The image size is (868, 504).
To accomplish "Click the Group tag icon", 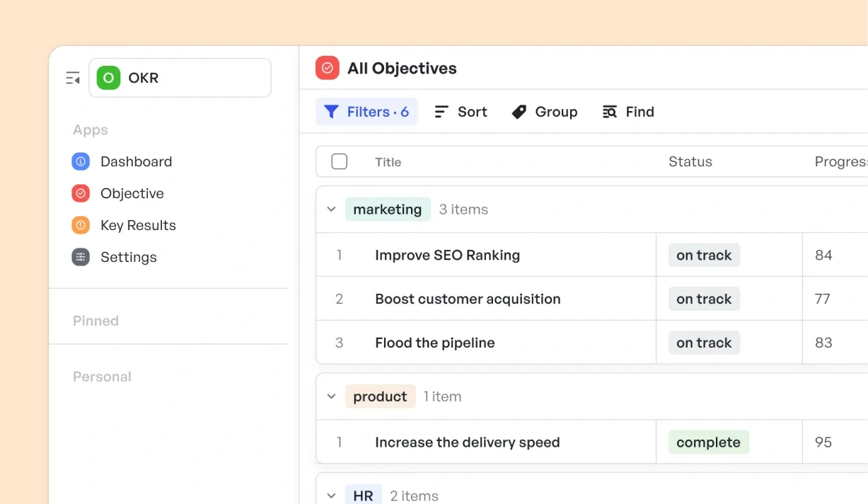I will tap(519, 112).
